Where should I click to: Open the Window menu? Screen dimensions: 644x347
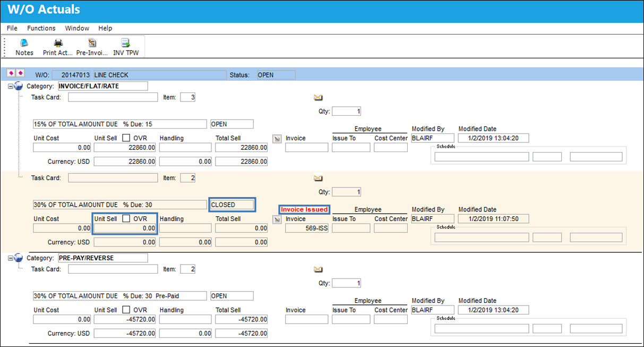(x=77, y=28)
